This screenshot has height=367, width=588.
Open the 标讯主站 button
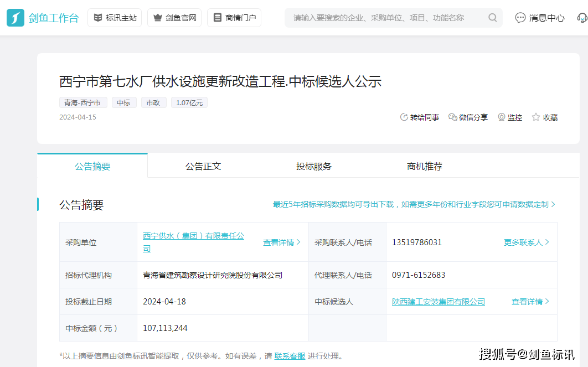(x=115, y=18)
